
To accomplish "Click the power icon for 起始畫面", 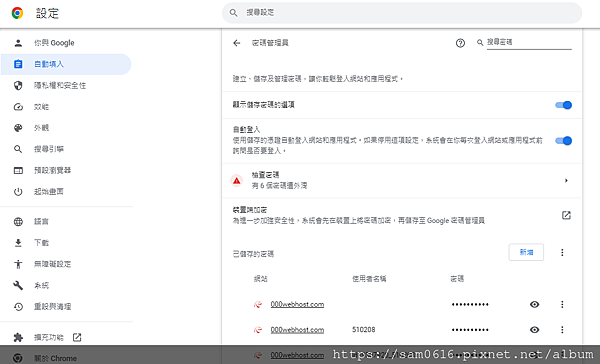I will click(x=18, y=192).
